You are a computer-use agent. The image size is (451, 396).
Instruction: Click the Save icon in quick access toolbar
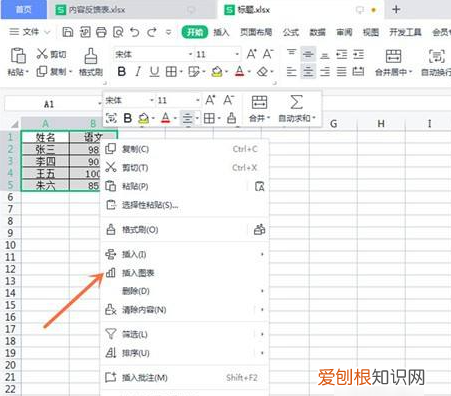click(x=68, y=32)
